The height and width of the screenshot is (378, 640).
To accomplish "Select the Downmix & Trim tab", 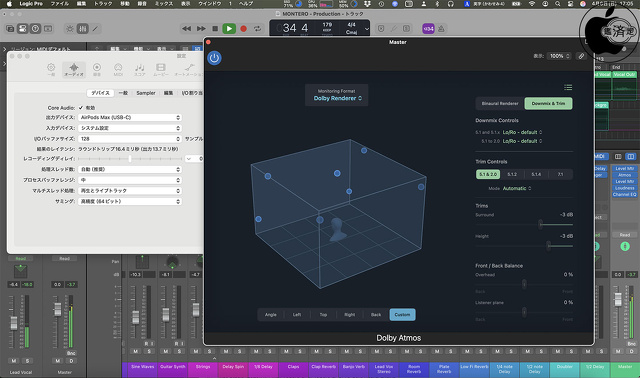I will tap(548, 104).
